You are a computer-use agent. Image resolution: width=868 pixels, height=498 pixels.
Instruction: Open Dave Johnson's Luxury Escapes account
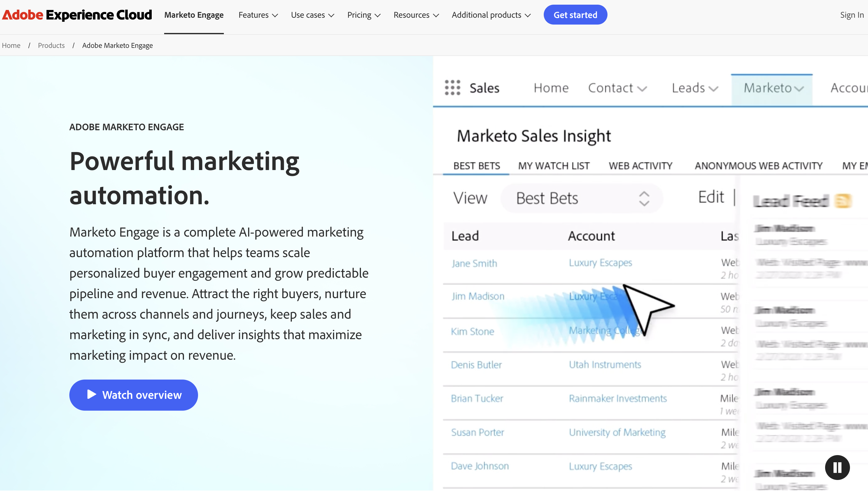(600, 466)
